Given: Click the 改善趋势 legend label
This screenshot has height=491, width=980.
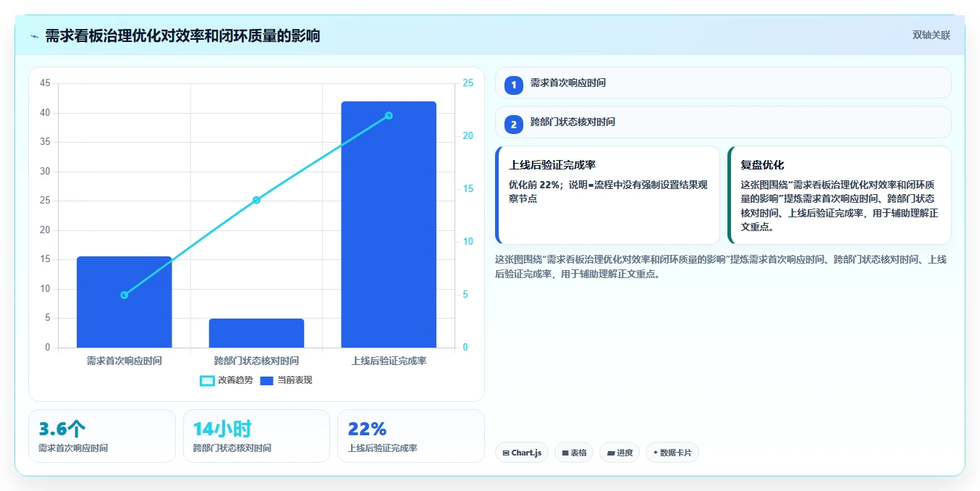Looking at the screenshot, I should (235, 380).
